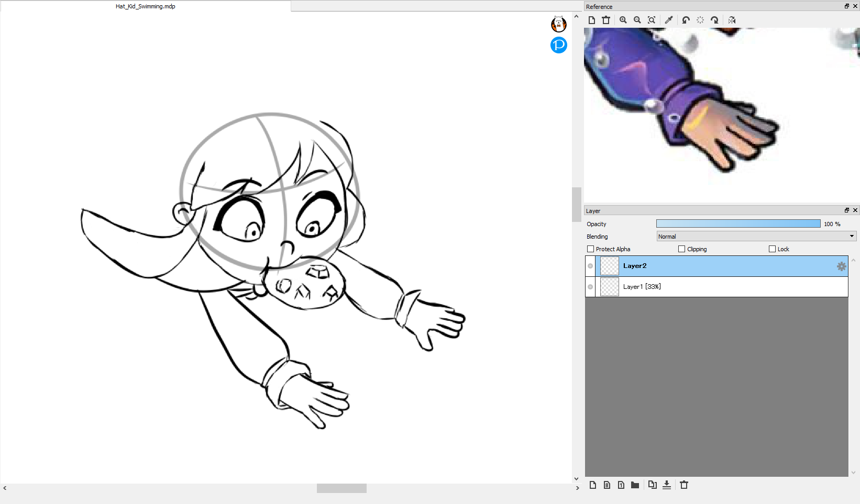Enable the layer Lock checkbox
Screen dimensions: 860x504
772,249
